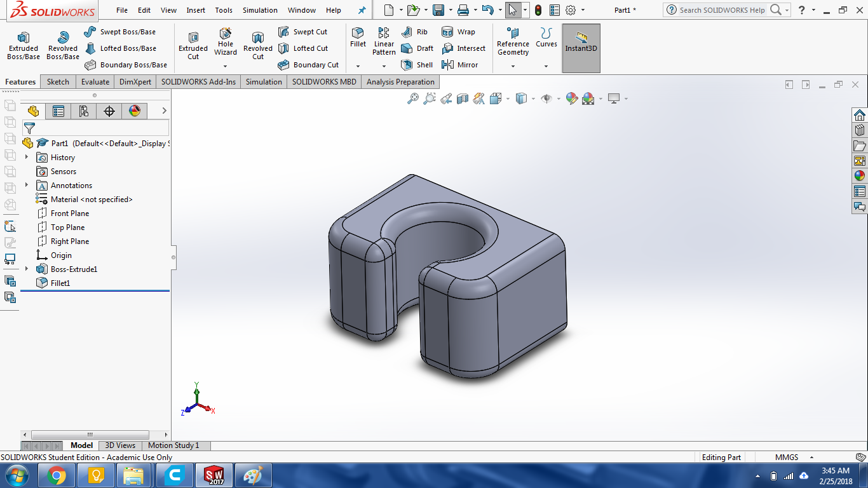This screenshot has width=868, height=488.
Task: Expand the History node
Action: point(27,157)
